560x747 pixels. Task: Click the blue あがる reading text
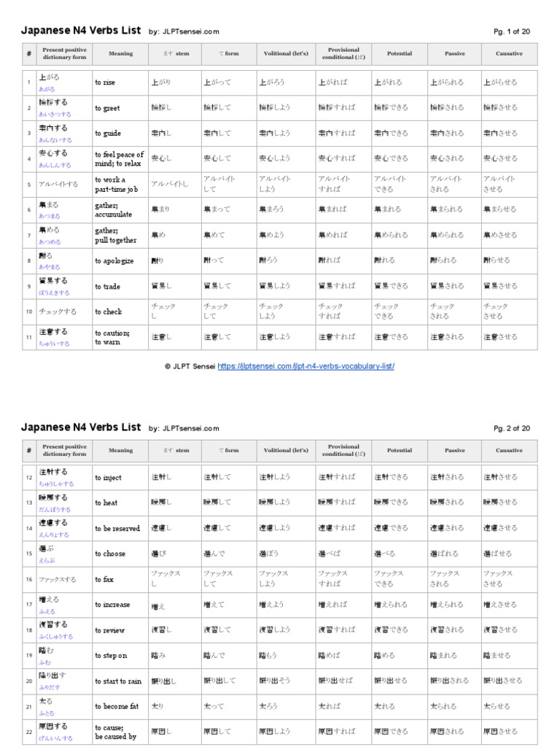(47, 89)
